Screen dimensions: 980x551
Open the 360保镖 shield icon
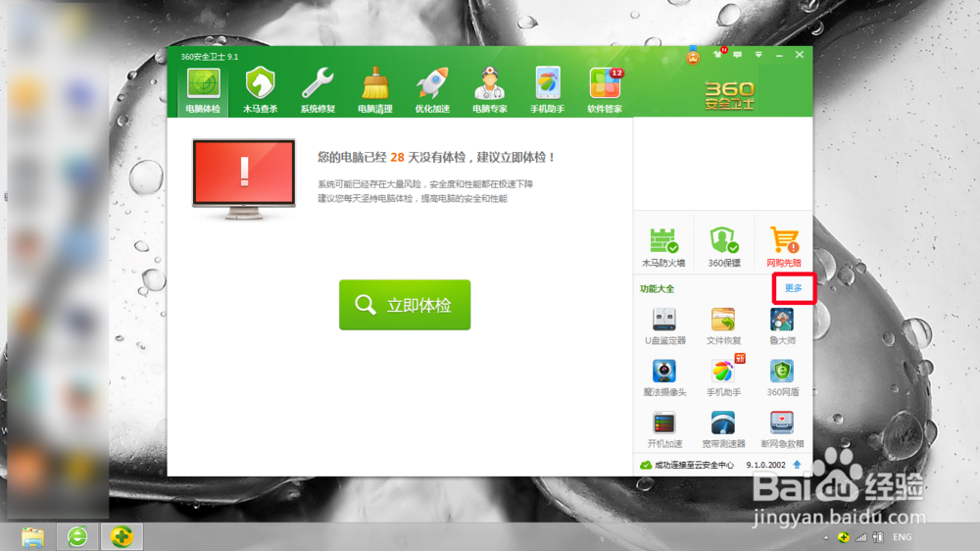[x=724, y=247]
